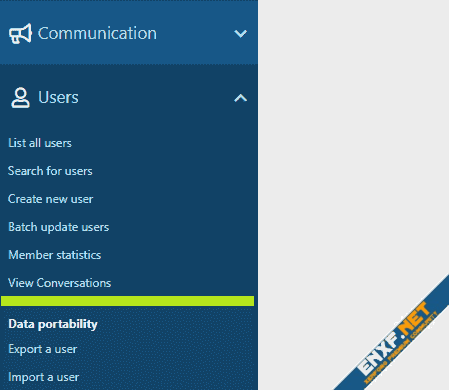Click the Communication megaphone icon
This screenshot has width=449, height=390.
(20, 33)
